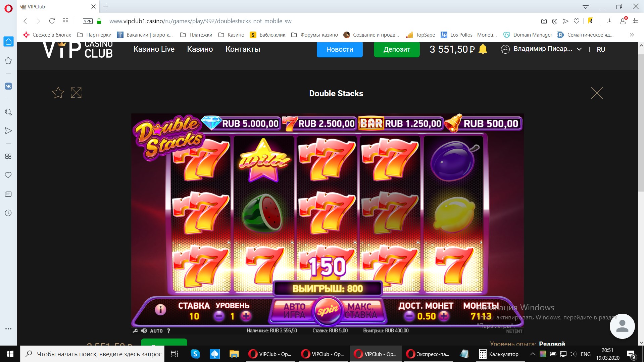Image resolution: width=644 pixels, height=362 pixels.
Task: Toggle AUTO play text option
Action: tap(156, 331)
